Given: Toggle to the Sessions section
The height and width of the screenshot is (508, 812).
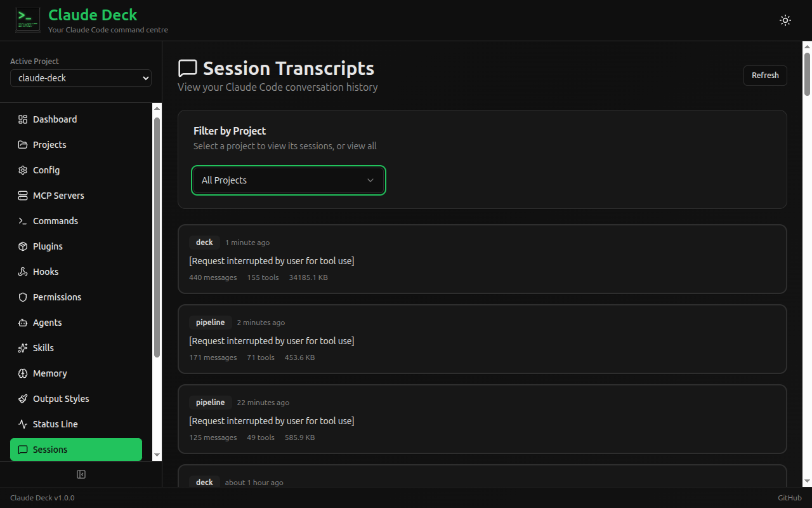Looking at the screenshot, I should click(x=50, y=449).
